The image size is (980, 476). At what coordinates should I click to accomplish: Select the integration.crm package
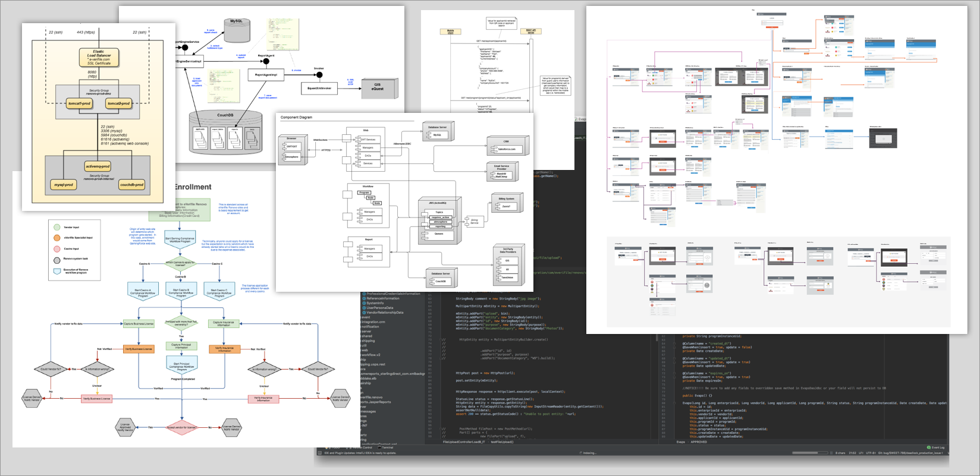[373, 322]
